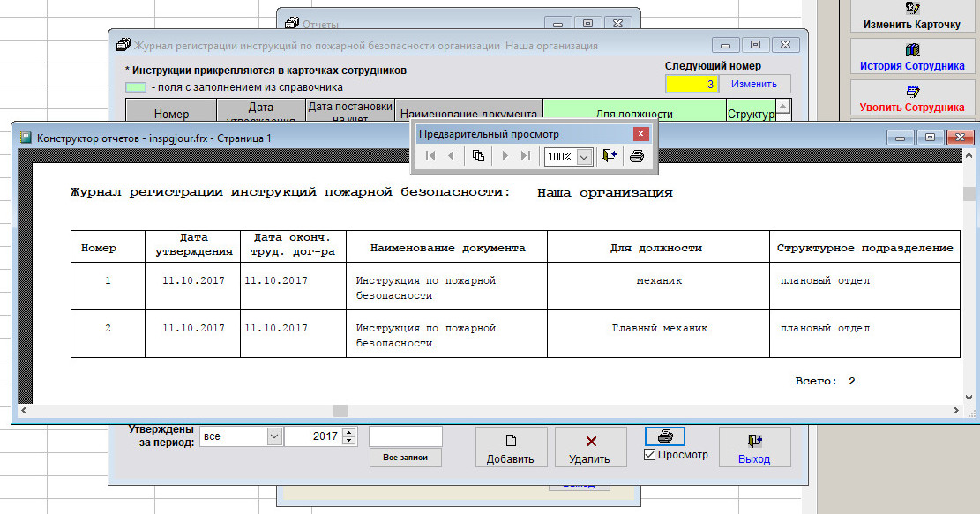
Task: Close preview using the door exit icon
Action: (610, 156)
